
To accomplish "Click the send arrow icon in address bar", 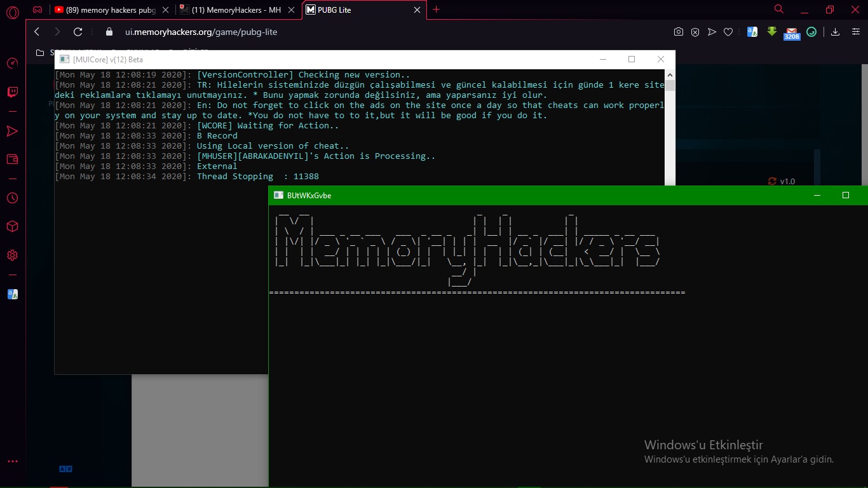I will coord(712,32).
